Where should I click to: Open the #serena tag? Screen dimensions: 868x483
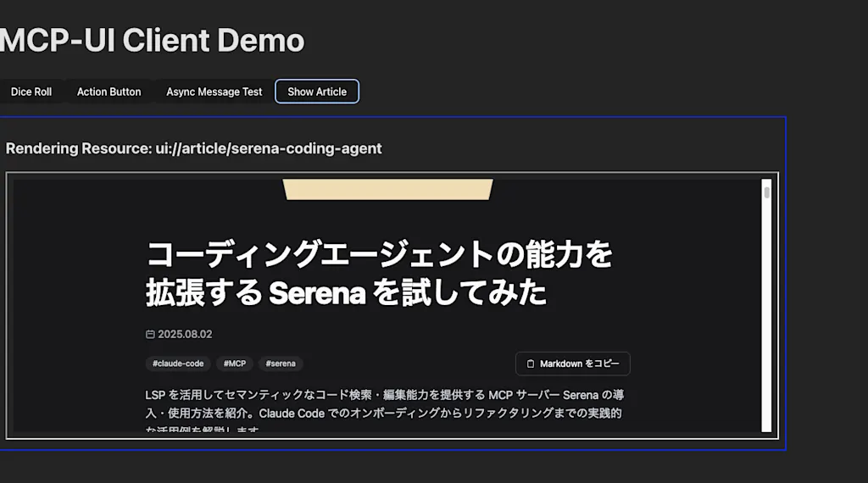coord(281,364)
